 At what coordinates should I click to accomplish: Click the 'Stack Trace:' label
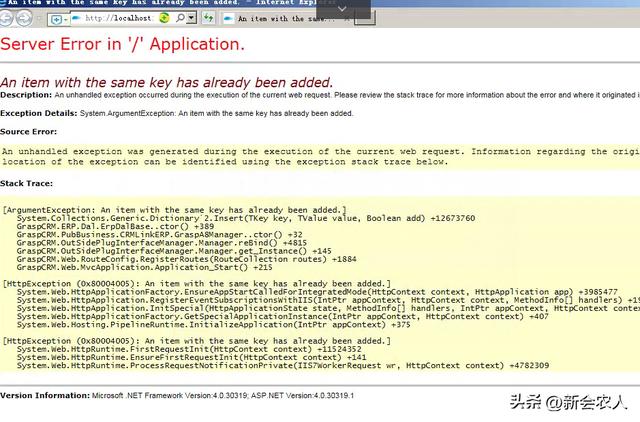pyautogui.click(x=26, y=184)
